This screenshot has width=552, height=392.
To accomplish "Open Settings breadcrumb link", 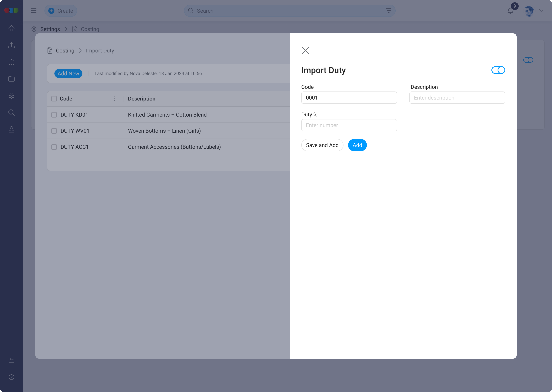I will click(x=50, y=29).
